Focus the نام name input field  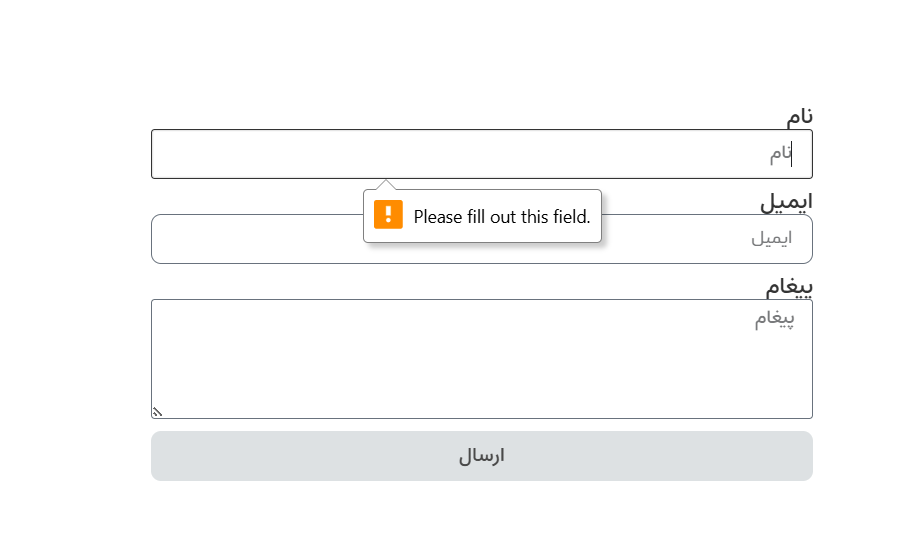482,154
